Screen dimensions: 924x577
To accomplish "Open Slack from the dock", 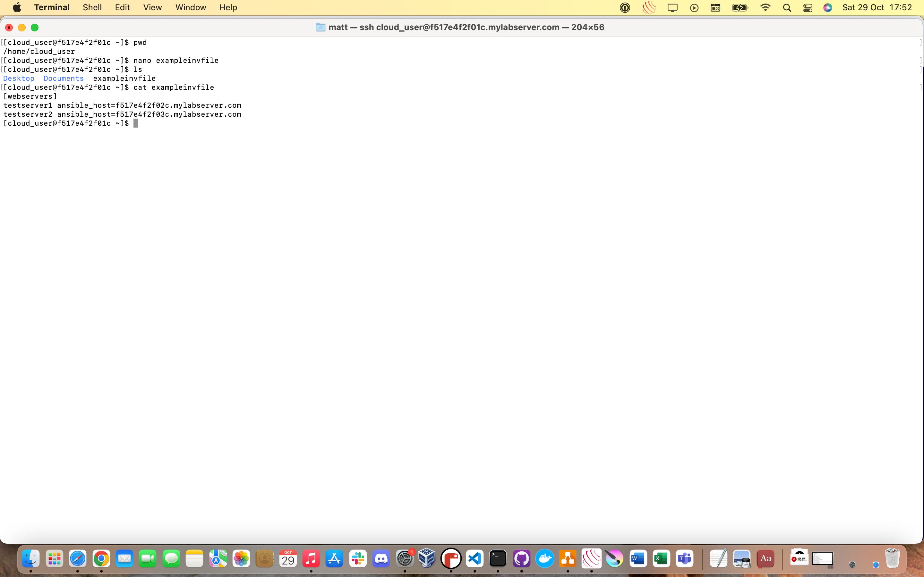I will [358, 559].
